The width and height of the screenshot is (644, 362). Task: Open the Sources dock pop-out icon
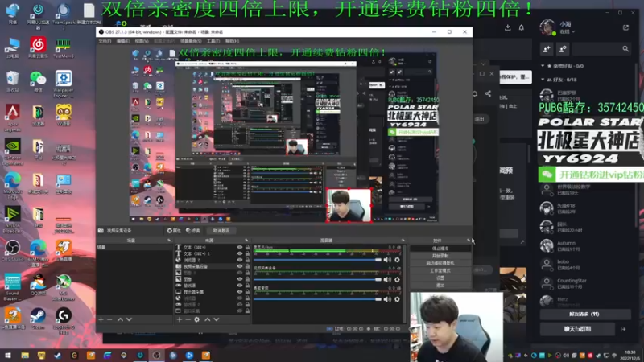point(246,240)
